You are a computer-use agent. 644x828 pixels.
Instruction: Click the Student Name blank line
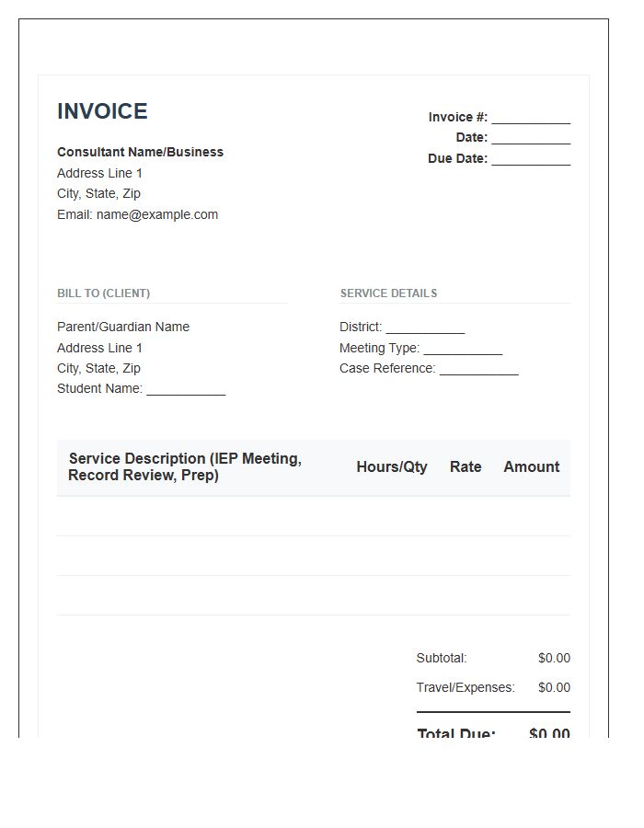187,390
